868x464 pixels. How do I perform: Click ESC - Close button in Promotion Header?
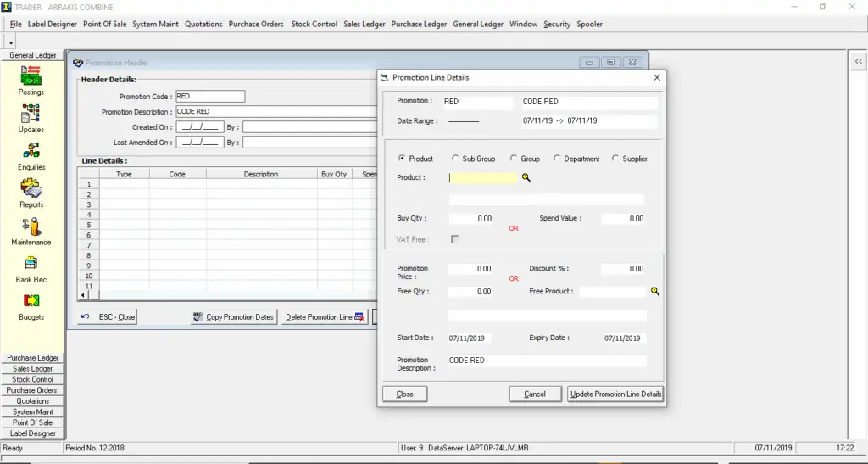click(108, 317)
